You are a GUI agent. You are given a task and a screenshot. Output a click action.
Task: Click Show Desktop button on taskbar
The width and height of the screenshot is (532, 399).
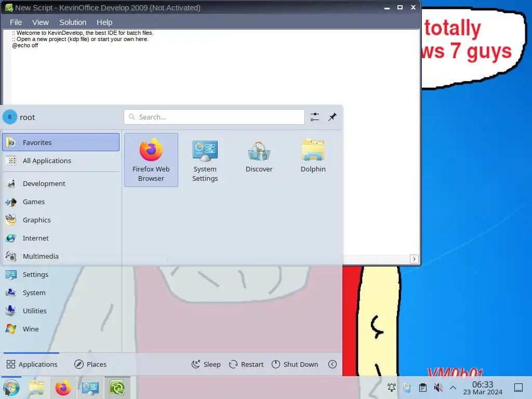coord(518,388)
